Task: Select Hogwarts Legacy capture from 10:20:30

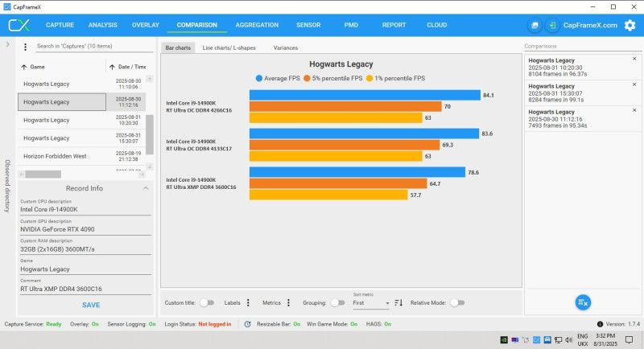Action: [82, 120]
